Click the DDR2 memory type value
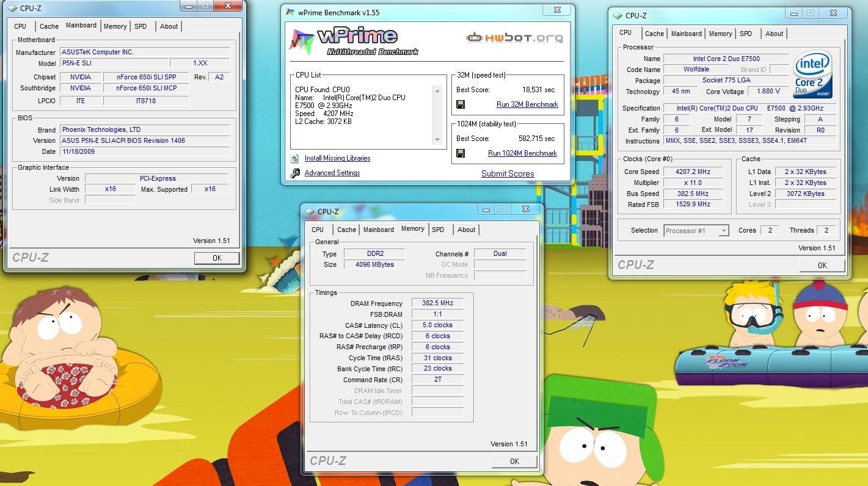Viewport: 868px width, 486px height. coord(374,253)
